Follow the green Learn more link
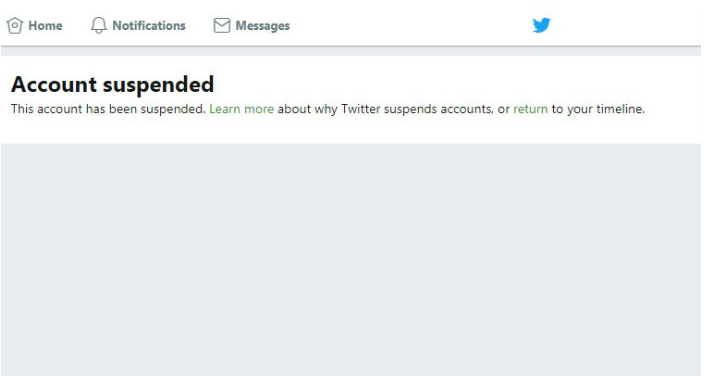The height and width of the screenshot is (386, 707). click(x=241, y=109)
